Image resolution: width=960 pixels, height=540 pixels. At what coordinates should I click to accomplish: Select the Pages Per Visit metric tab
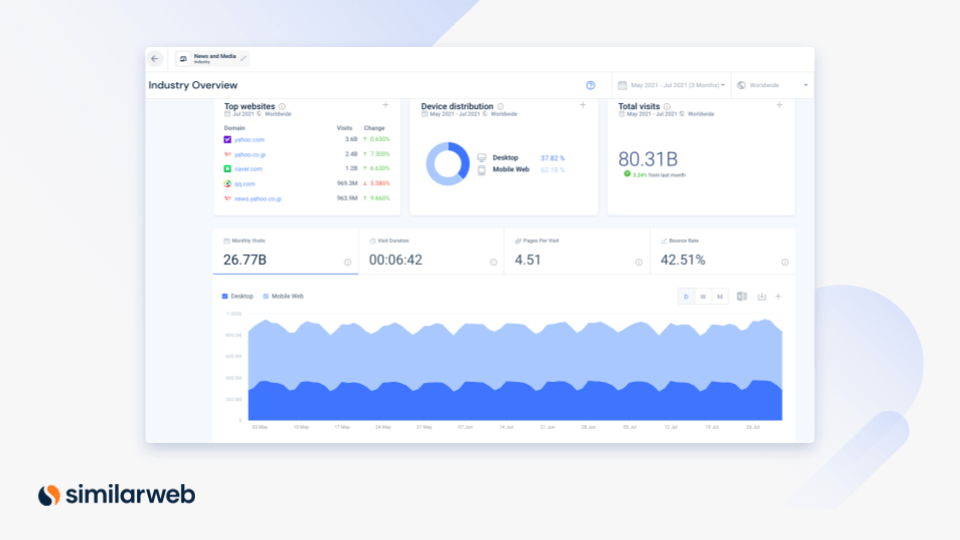click(x=577, y=252)
